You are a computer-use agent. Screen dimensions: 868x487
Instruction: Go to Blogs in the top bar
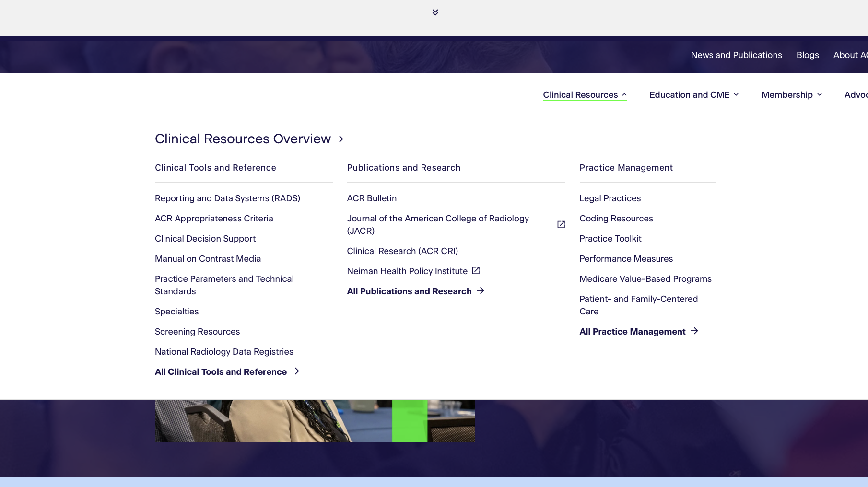808,55
